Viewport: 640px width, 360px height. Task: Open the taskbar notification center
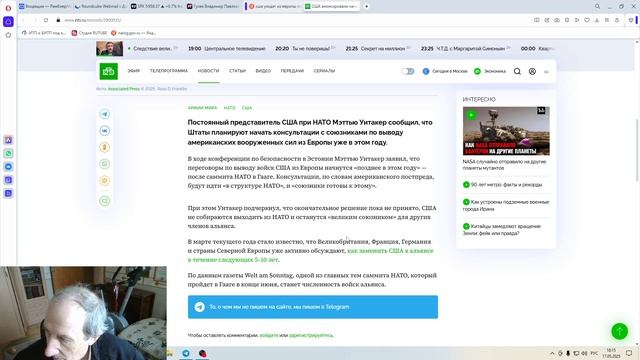tap(629, 353)
